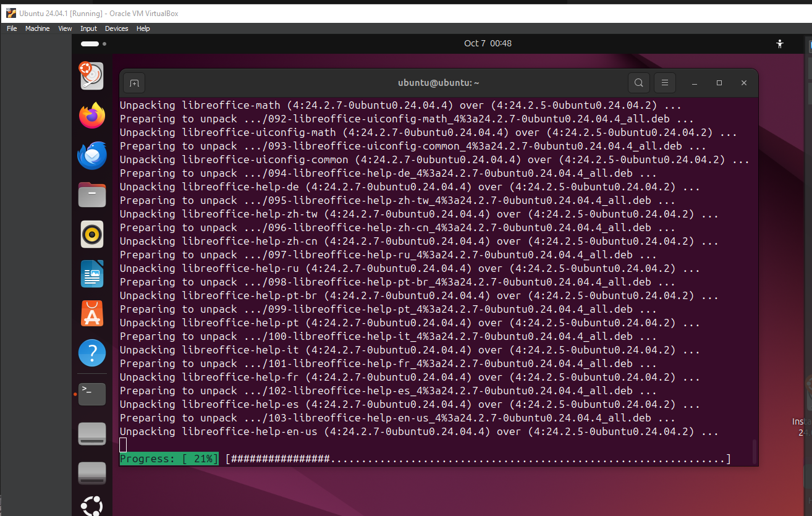Click the line with 095-libreoffice-help-zh-tw

[397, 200]
